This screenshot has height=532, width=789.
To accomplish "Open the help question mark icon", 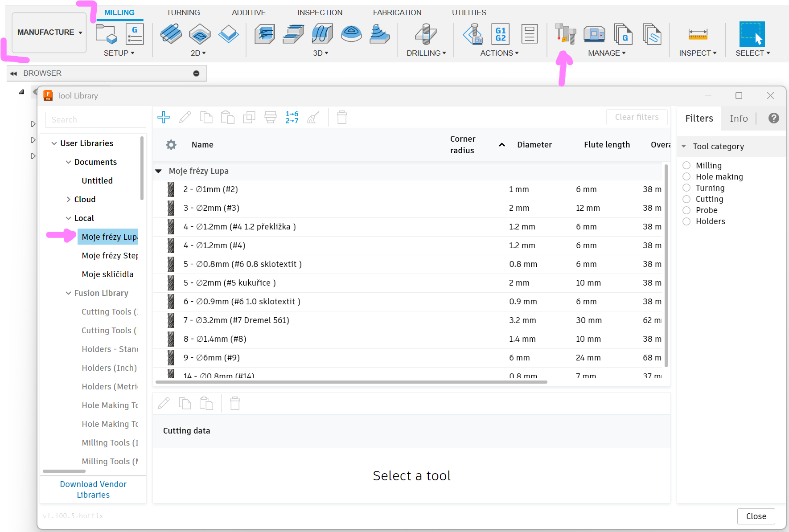I will tap(773, 118).
